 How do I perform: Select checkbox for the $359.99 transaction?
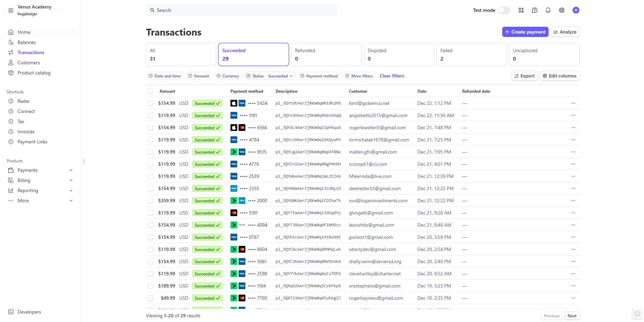[x=151, y=201]
